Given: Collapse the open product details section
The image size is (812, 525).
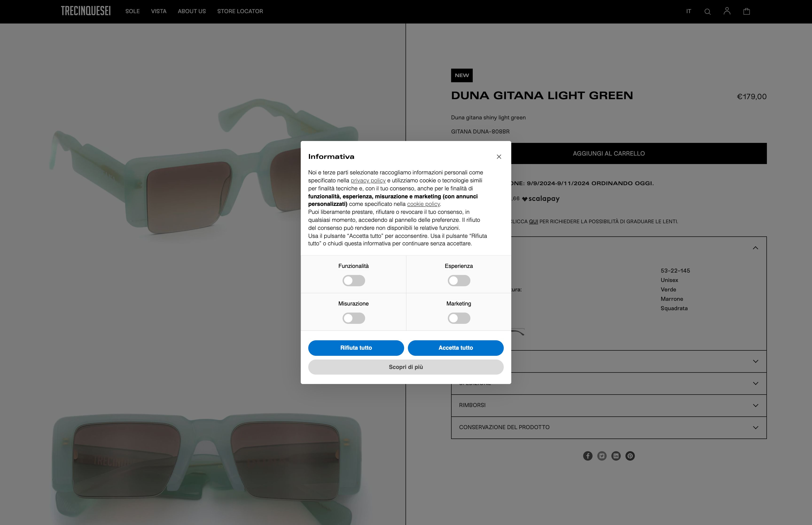Looking at the screenshot, I should (755, 248).
